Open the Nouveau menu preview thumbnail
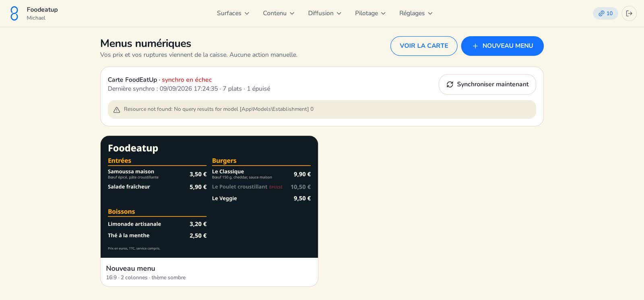This screenshot has width=644, height=300. (209, 197)
